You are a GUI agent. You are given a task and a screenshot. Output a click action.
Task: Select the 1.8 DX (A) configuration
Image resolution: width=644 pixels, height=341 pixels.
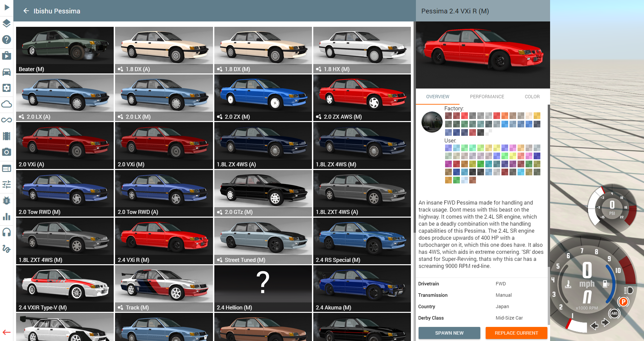pyautogui.click(x=164, y=50)
